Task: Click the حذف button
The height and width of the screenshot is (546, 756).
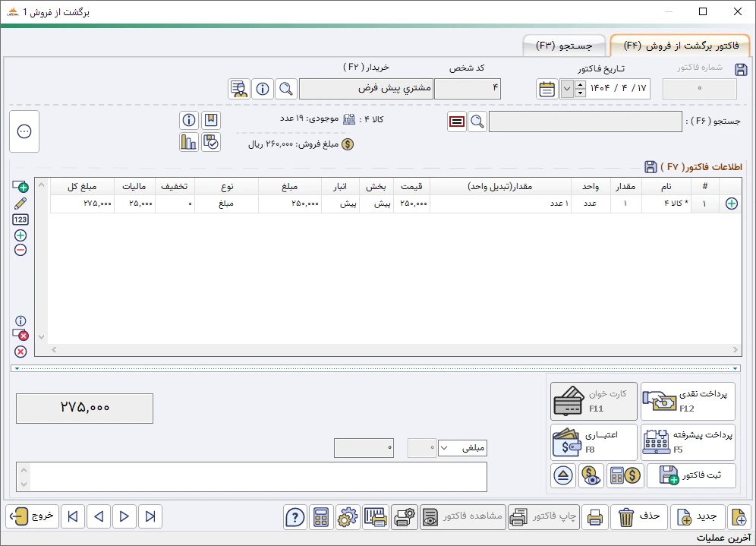Action: tap(639, 518)
